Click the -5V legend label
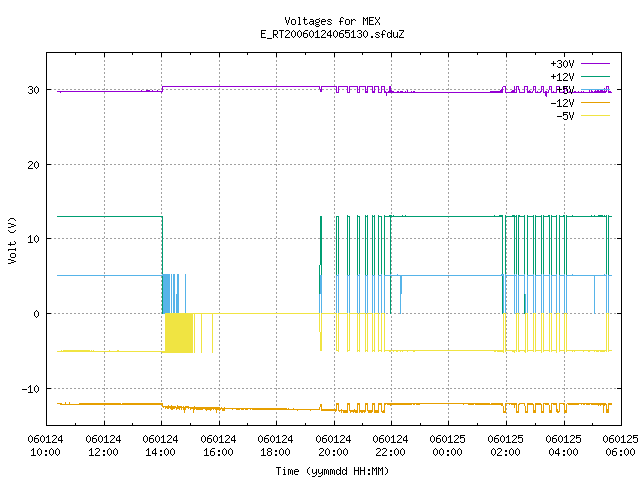 coord(565,116)
